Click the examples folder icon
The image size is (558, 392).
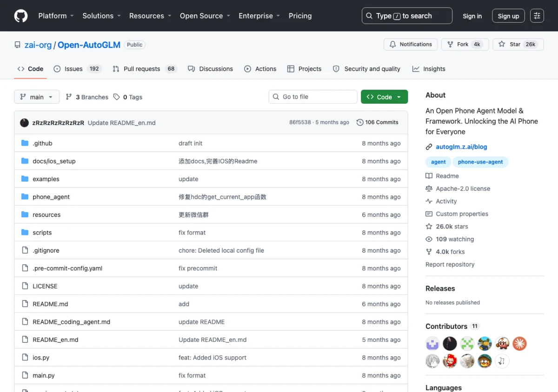click(x=25, y=179)
